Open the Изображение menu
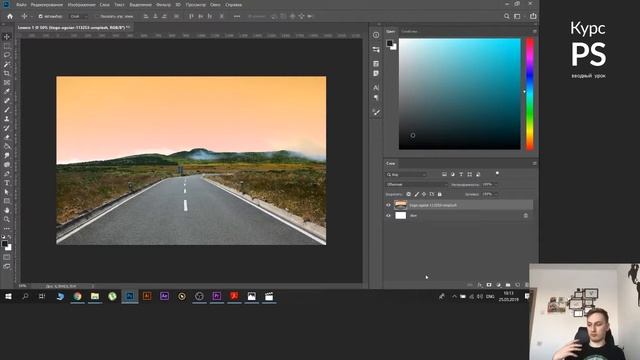640x360 pixels. click(82, 5)
